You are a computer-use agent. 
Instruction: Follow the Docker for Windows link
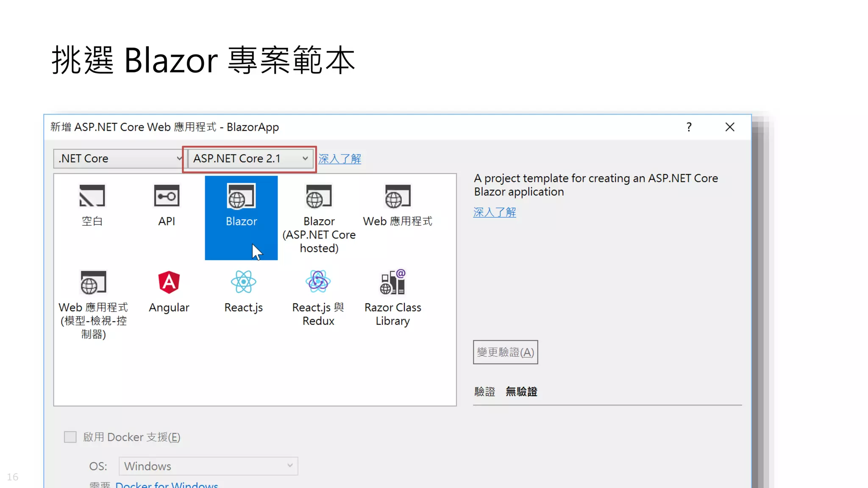click(x=167, y=485)
